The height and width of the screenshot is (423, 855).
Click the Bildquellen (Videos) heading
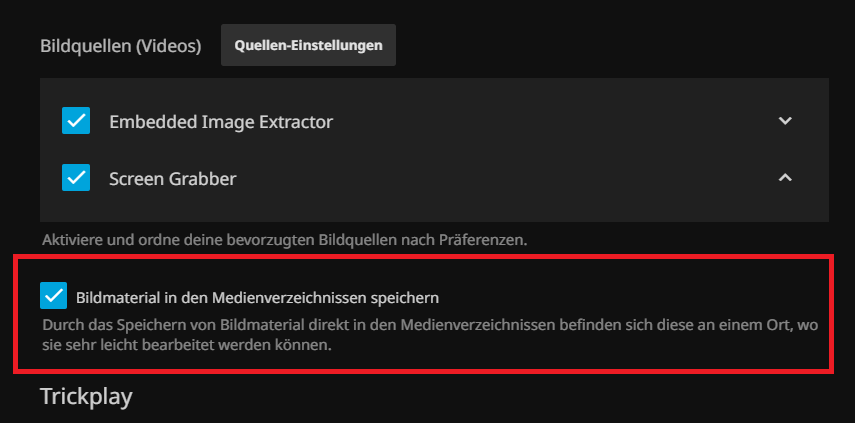120,46
